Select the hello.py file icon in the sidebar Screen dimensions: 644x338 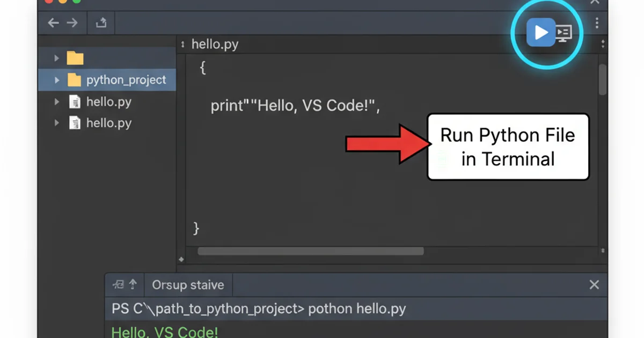point(74,101)
